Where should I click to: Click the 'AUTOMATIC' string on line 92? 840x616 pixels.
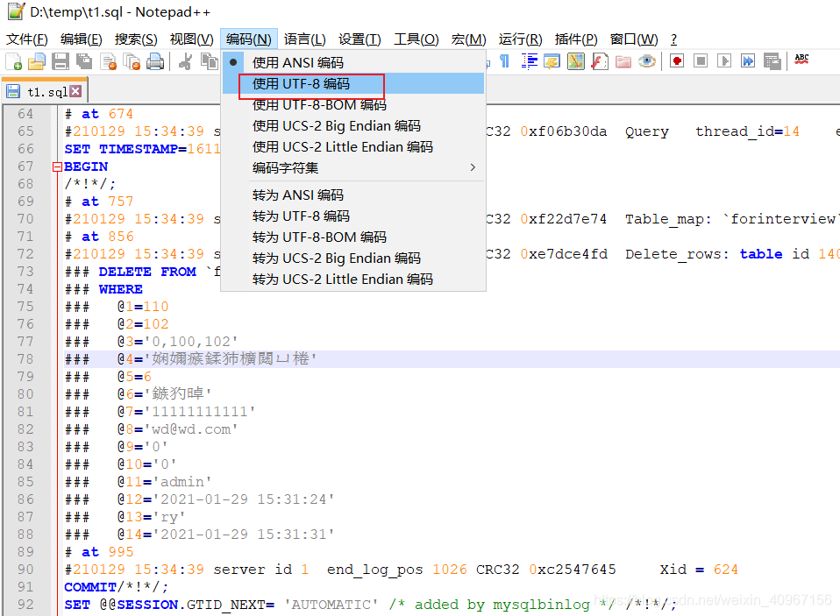(x=331, y=605)
